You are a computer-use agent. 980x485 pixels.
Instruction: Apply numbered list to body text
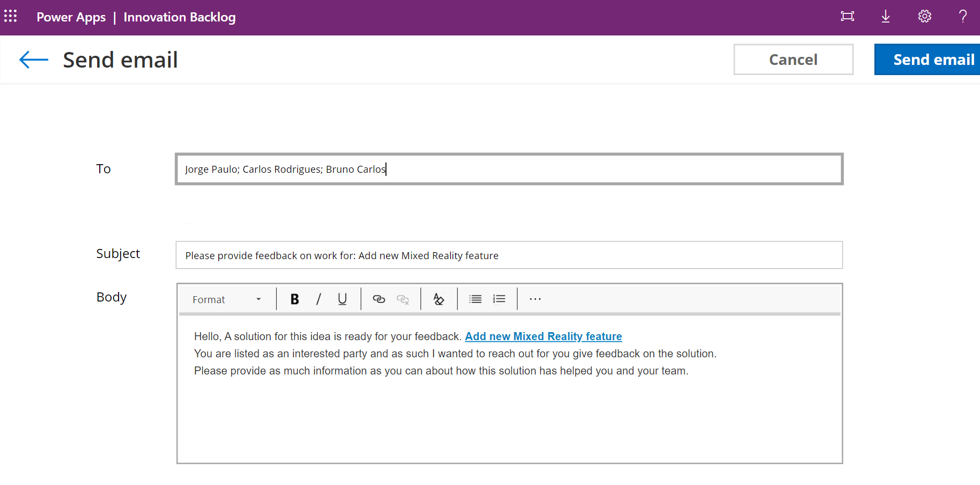pos(499,299)
